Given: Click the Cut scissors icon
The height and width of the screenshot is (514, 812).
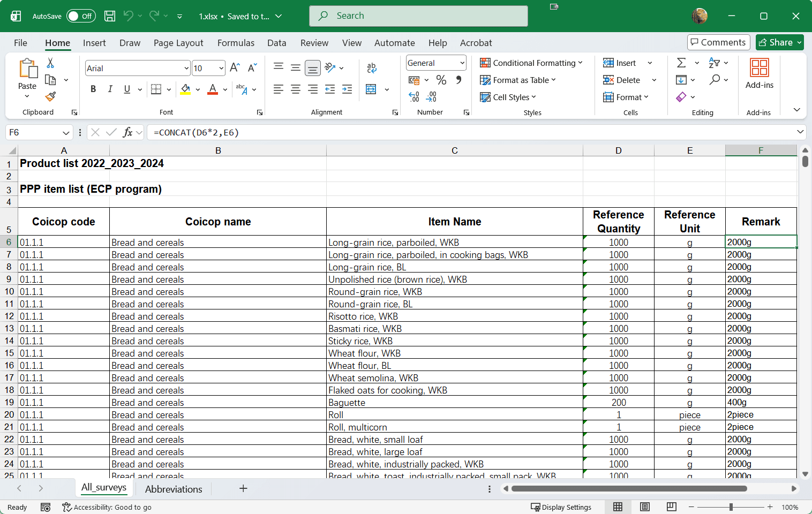Looking at the screenshot, I should (x=50, y=63).
